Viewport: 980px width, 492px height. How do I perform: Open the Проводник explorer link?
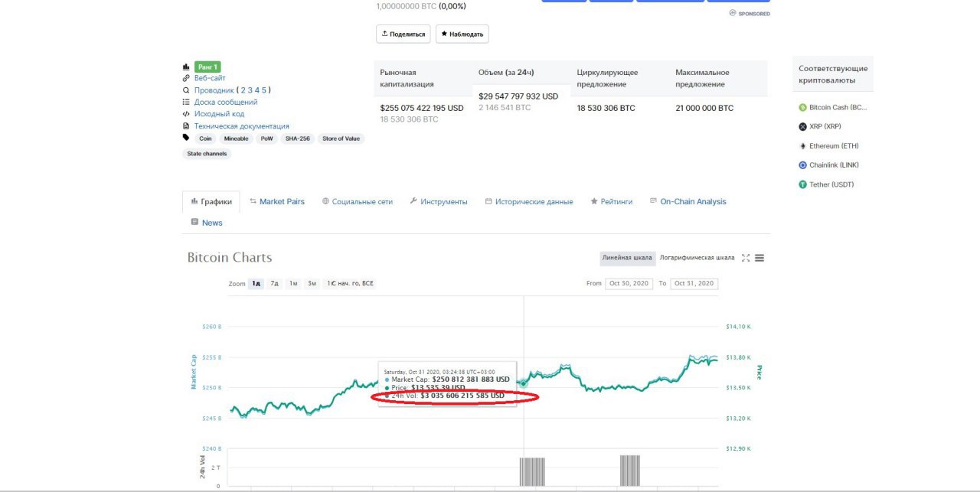tap(214, 90)
